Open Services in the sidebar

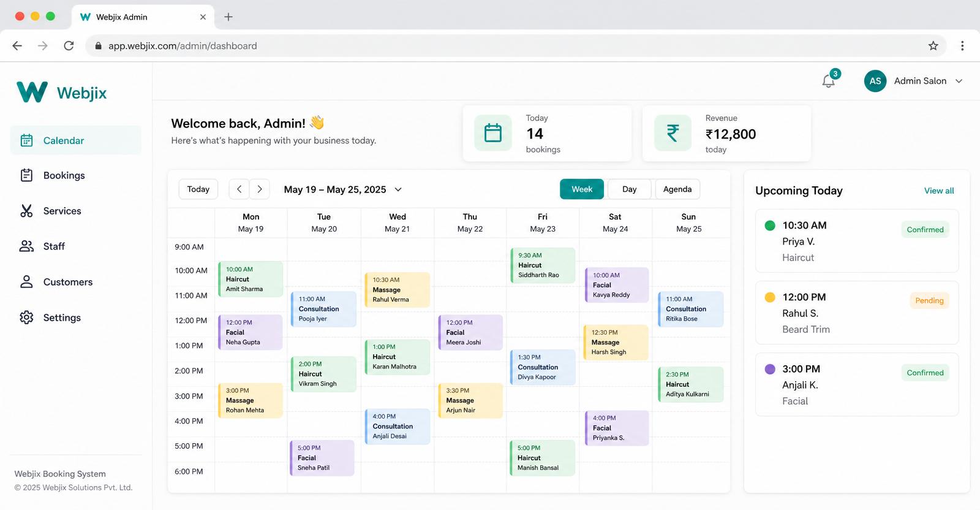pos(76,211)
